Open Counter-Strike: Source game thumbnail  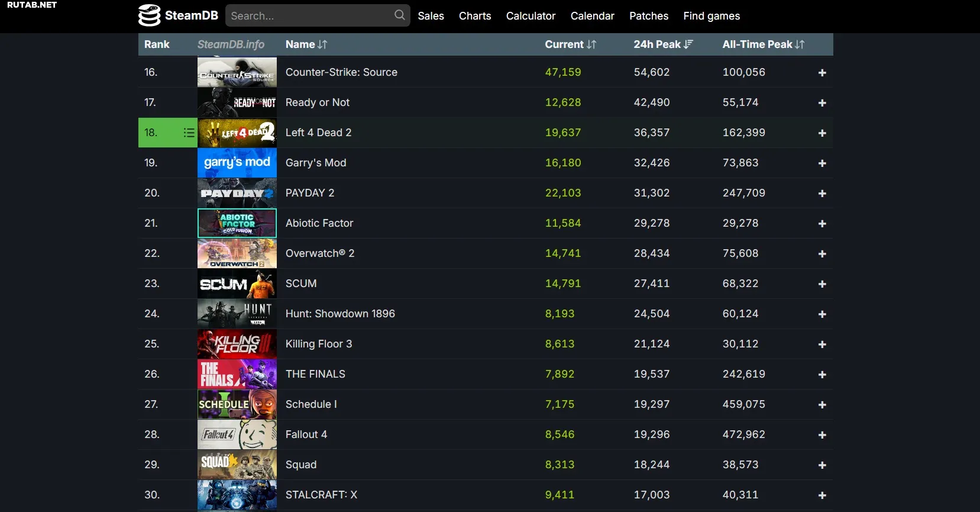237,72
